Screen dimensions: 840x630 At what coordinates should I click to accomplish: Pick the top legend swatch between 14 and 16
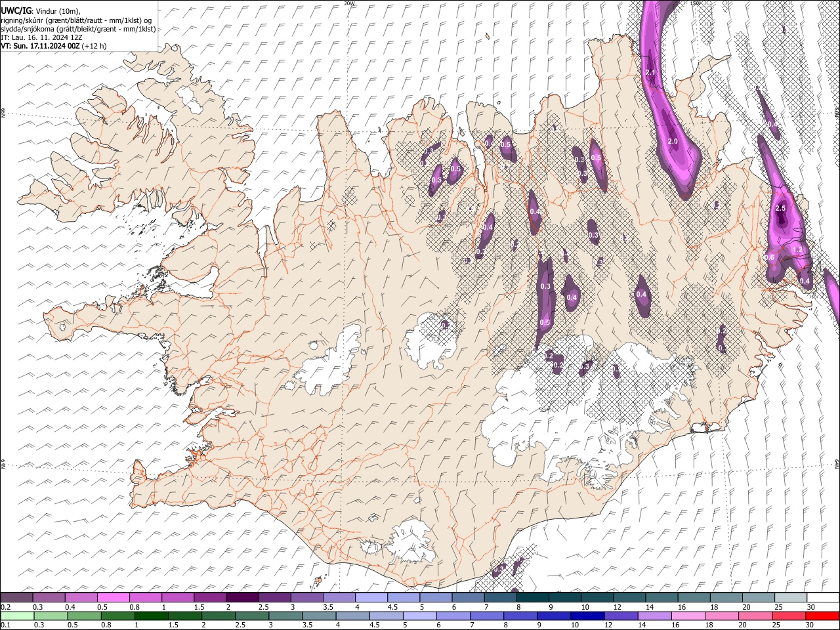662,597
